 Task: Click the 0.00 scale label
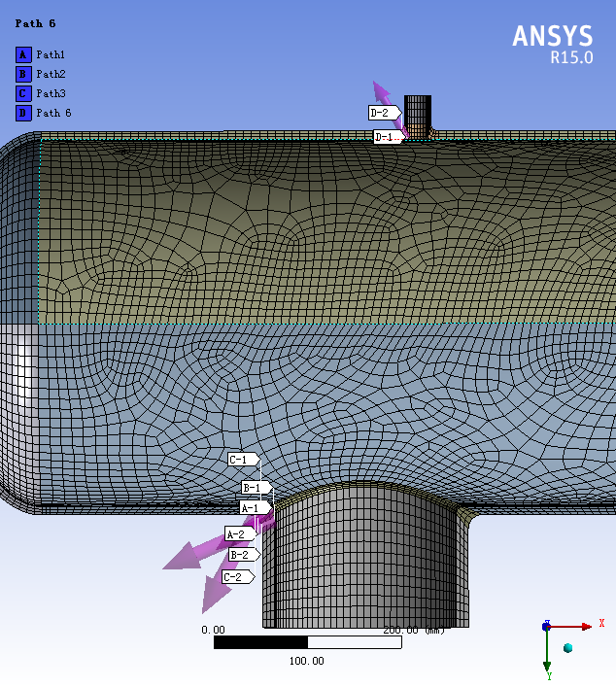[213, 630]
